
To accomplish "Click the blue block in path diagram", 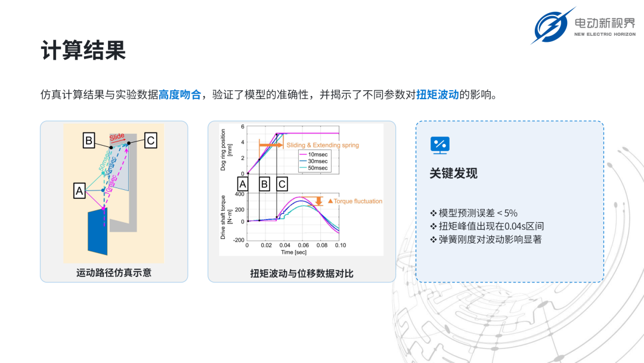I will (98, 232).
